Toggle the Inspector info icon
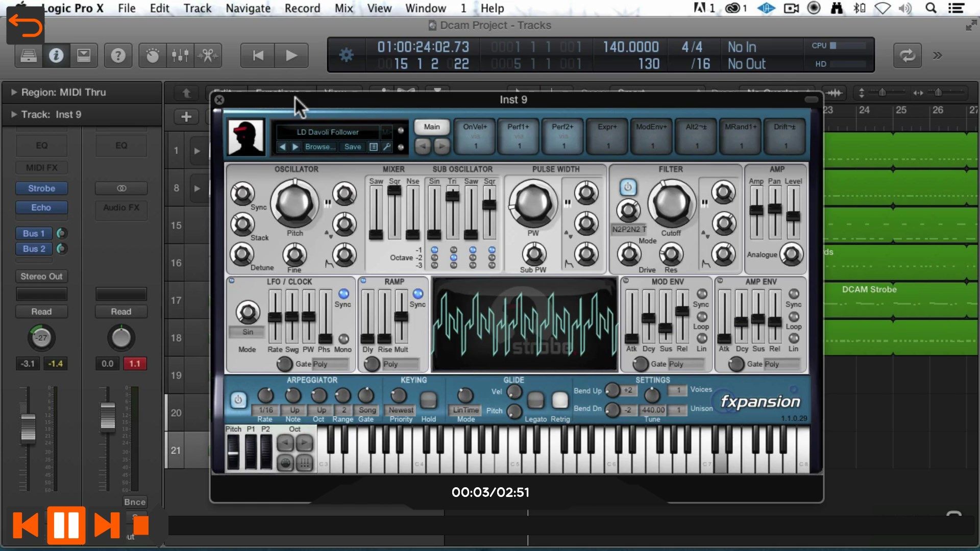The image size is (980, 551). coord(56,55)
